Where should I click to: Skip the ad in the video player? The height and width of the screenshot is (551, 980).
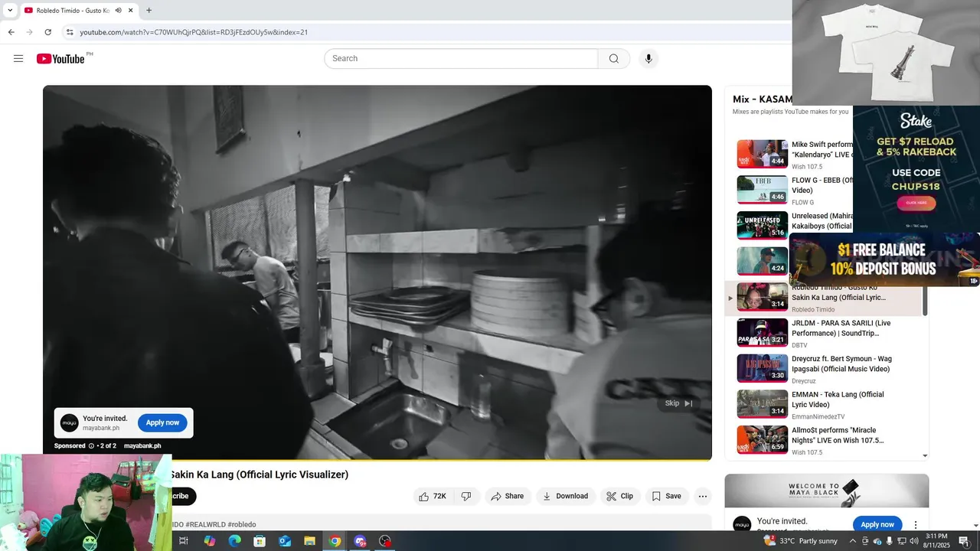(x=678, y=403)
